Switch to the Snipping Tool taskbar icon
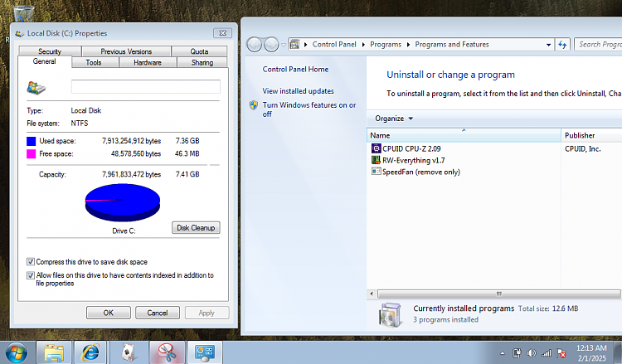This screenshot has height=364, width=622. click(167, 352)
